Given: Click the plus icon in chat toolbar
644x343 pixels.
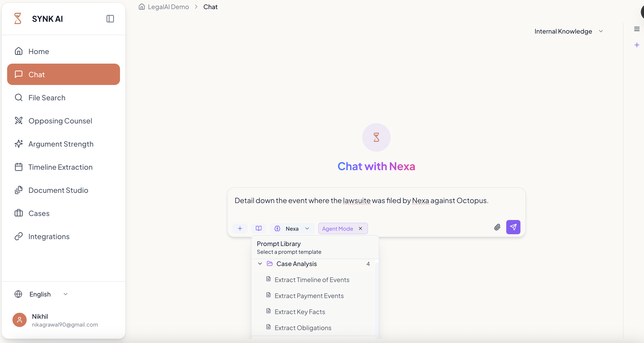Looking at the screenshot, I should 240,228.
